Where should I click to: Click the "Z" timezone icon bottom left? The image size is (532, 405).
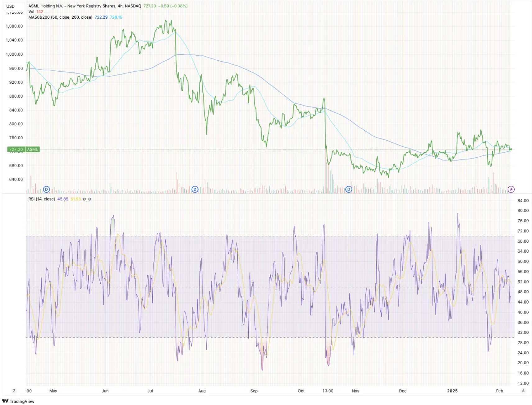click(14, 391)
